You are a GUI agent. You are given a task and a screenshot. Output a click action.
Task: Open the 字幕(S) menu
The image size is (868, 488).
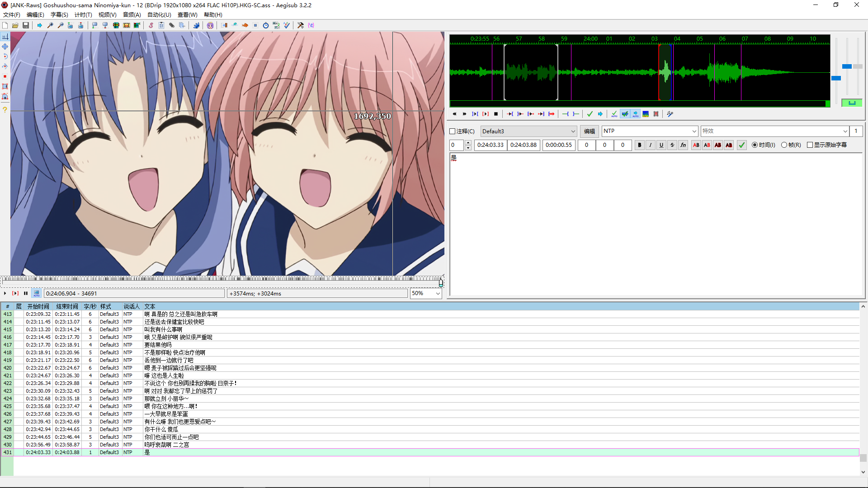coord(59,15)
